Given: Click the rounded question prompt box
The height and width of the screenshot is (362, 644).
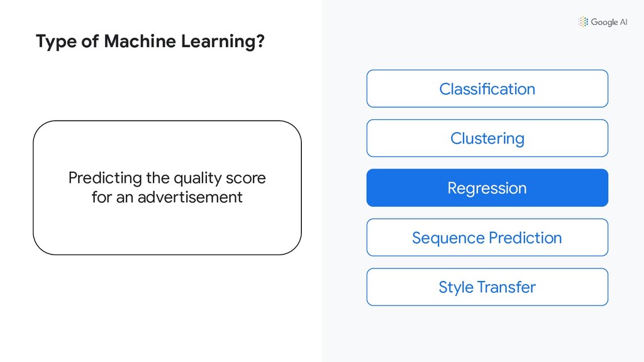Looking at the screenshot, I should (167, 187).
